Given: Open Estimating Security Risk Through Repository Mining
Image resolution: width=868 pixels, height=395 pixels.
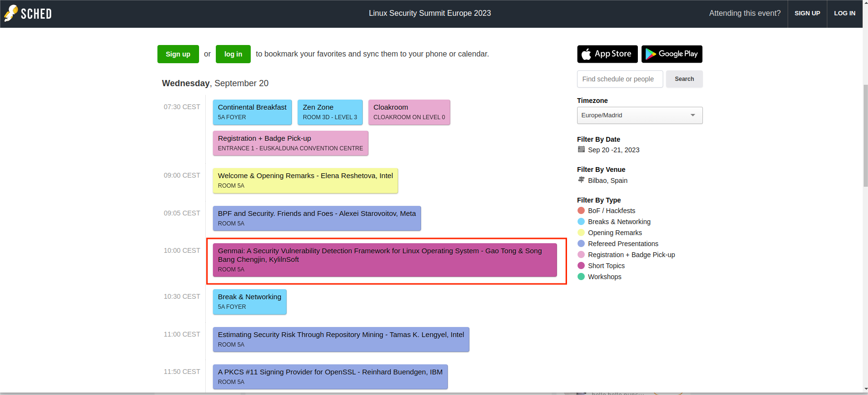Looking at the screenshot, I should (341, 339).
